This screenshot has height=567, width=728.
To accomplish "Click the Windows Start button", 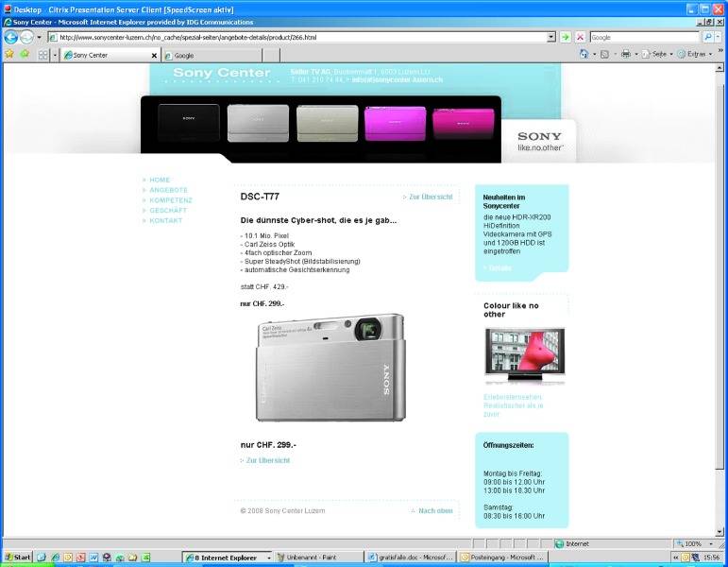I will [x=17, y=558].
